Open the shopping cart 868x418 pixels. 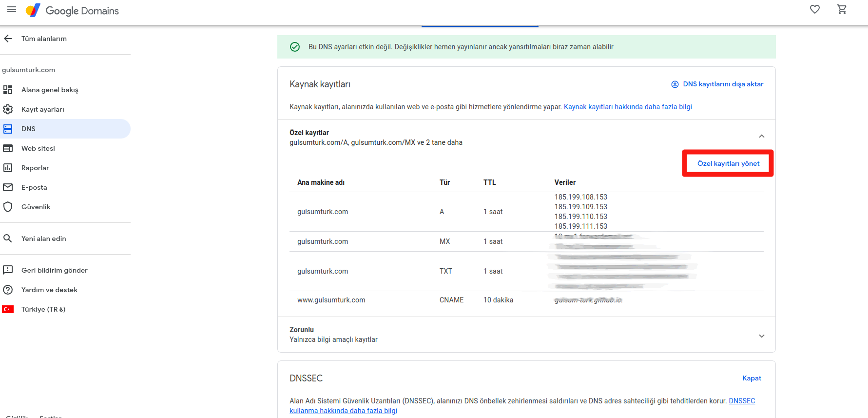click(842, 9)
